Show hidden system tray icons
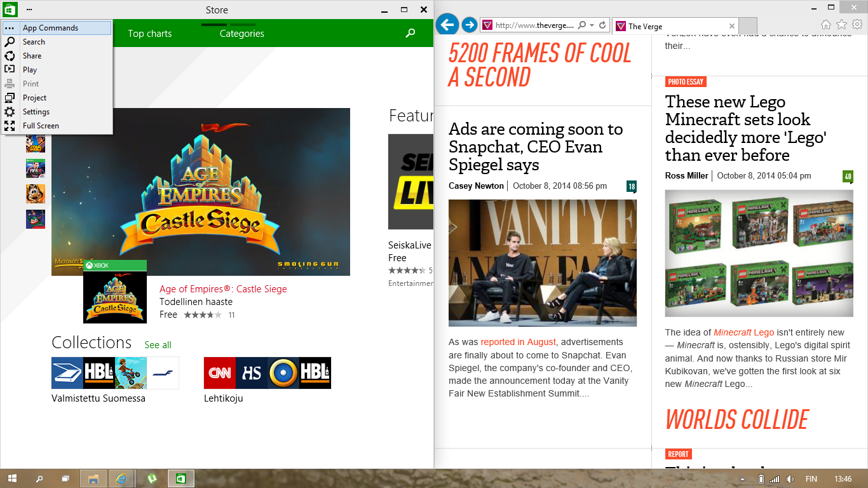Screen dimensions: 868x488 742,478
